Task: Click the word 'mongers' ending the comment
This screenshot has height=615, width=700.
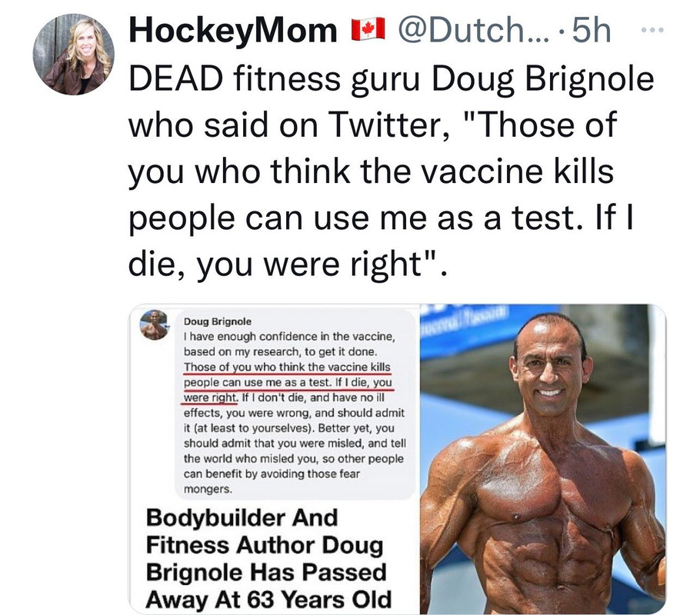Action: 208,489
